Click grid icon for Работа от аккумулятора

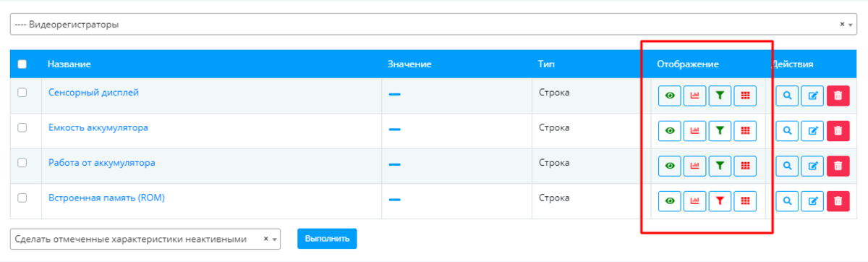click(x=745, y=166)
